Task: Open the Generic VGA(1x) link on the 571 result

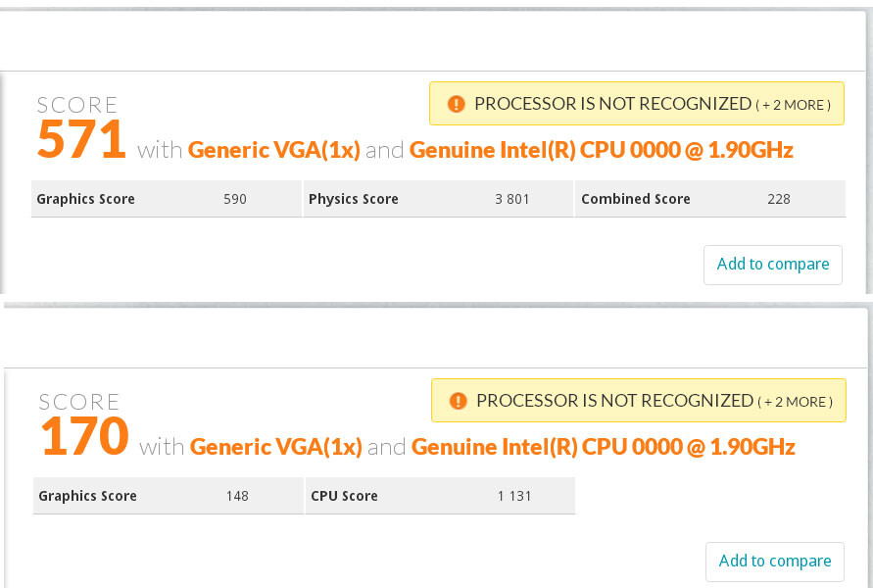Action: [275, 149]
